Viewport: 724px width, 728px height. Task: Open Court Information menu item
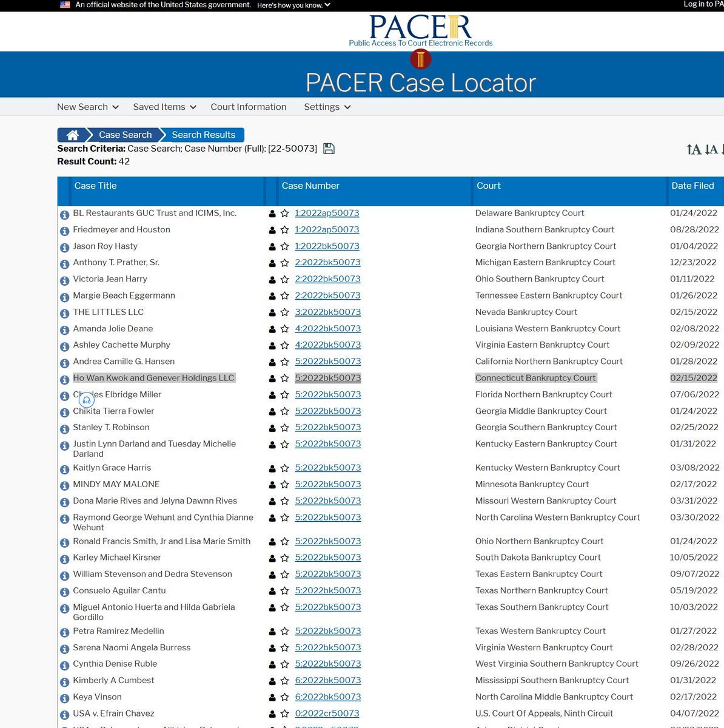click(x=249, y=107)
